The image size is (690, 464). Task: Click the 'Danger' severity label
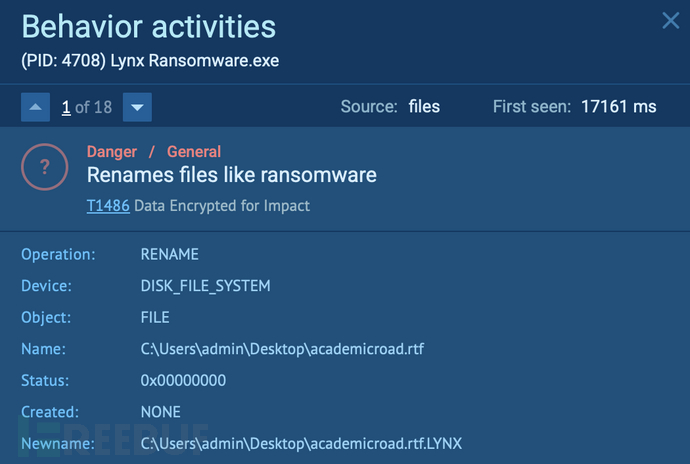112,152
